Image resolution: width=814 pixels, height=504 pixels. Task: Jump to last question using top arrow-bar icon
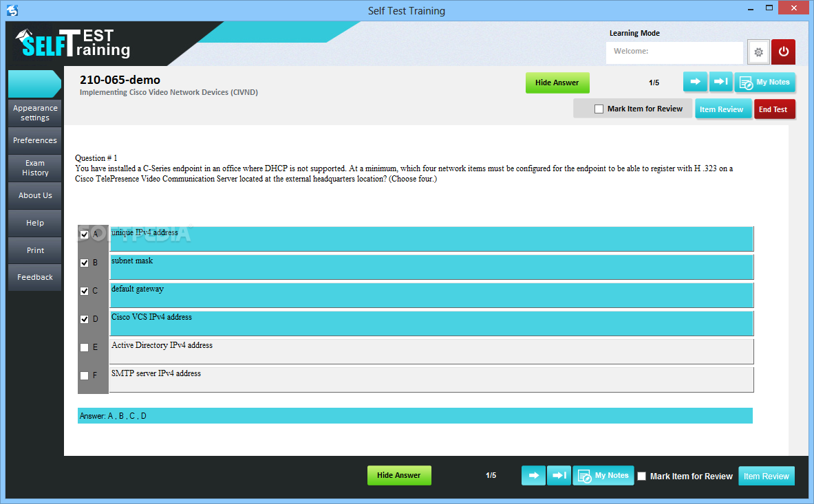point(720,82)
